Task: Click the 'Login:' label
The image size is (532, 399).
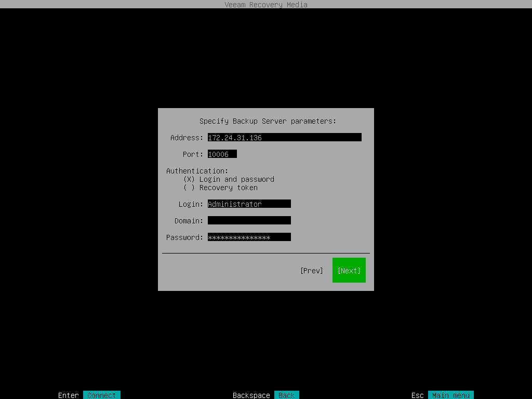Action: (x=191, y=204)
